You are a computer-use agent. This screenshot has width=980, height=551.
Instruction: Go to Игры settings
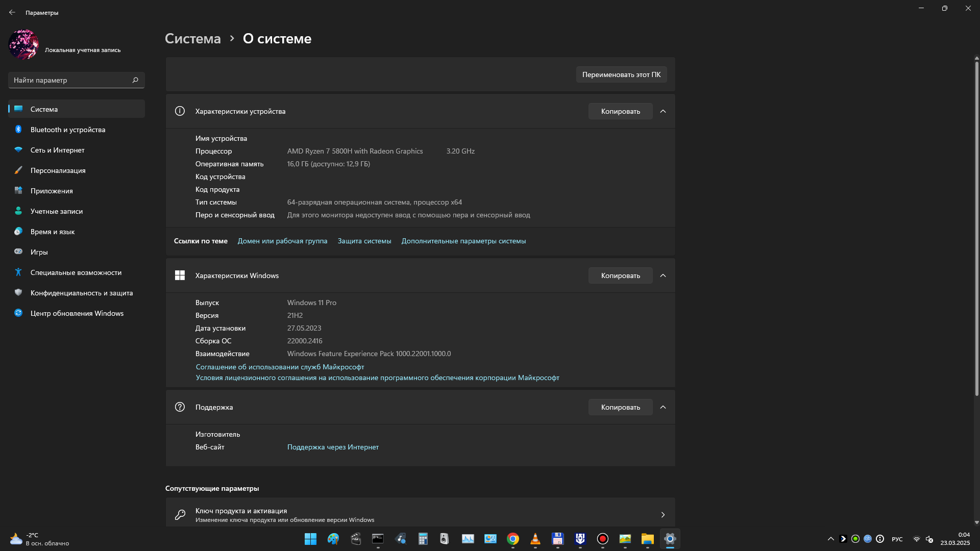tap(77, 252)
